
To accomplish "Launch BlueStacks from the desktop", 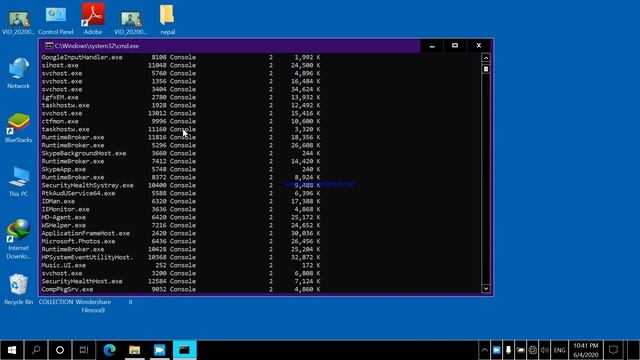I will click(x=18, y=127).
